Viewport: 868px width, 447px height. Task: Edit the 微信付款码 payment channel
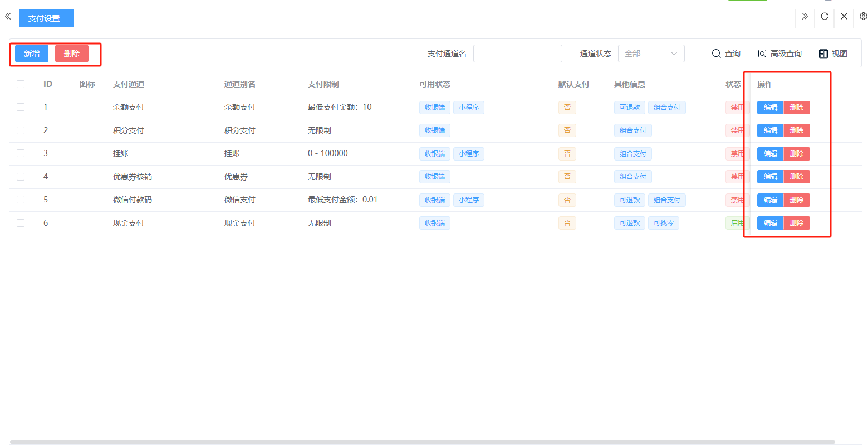pos(770,200)
